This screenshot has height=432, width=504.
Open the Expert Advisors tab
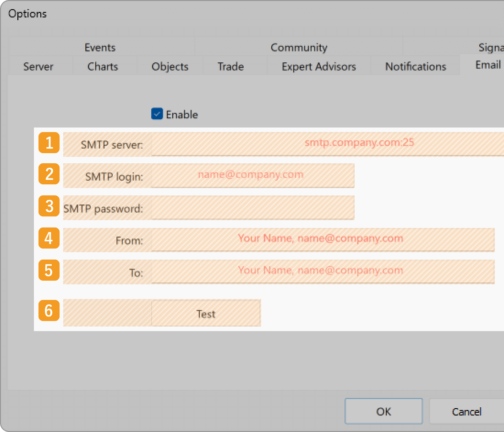tap(318, 66)
